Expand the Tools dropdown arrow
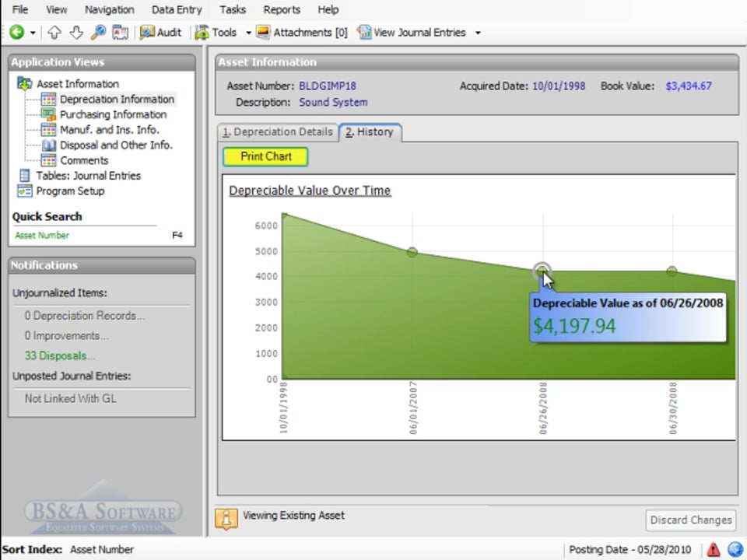 click(248, 33)
